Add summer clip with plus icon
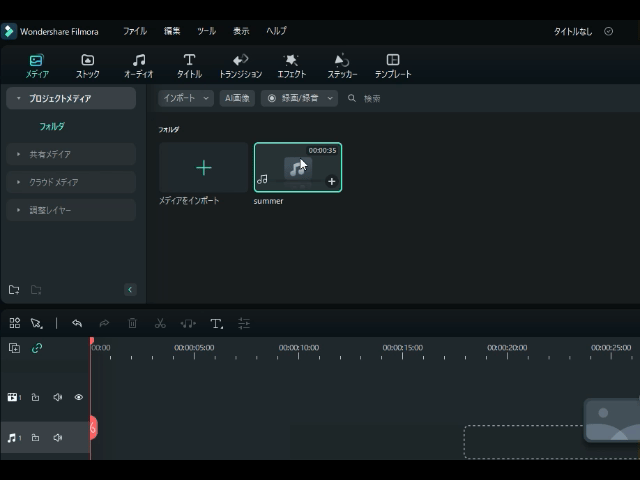 331,181
